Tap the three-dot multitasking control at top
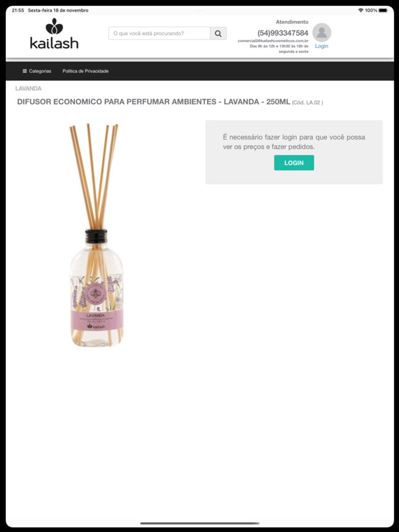Screen dimensions: 399x532 coord(199,10)
